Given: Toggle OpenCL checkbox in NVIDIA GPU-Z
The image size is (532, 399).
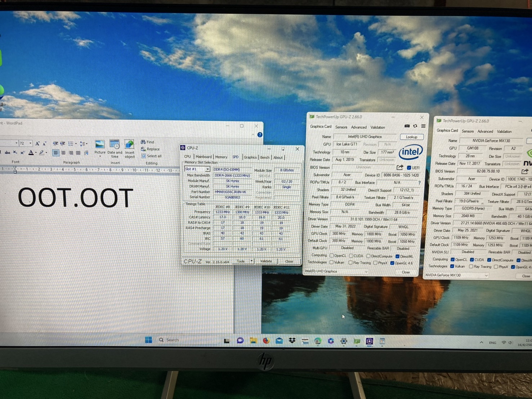Looking at the screenshot, I should click(452, 259).
